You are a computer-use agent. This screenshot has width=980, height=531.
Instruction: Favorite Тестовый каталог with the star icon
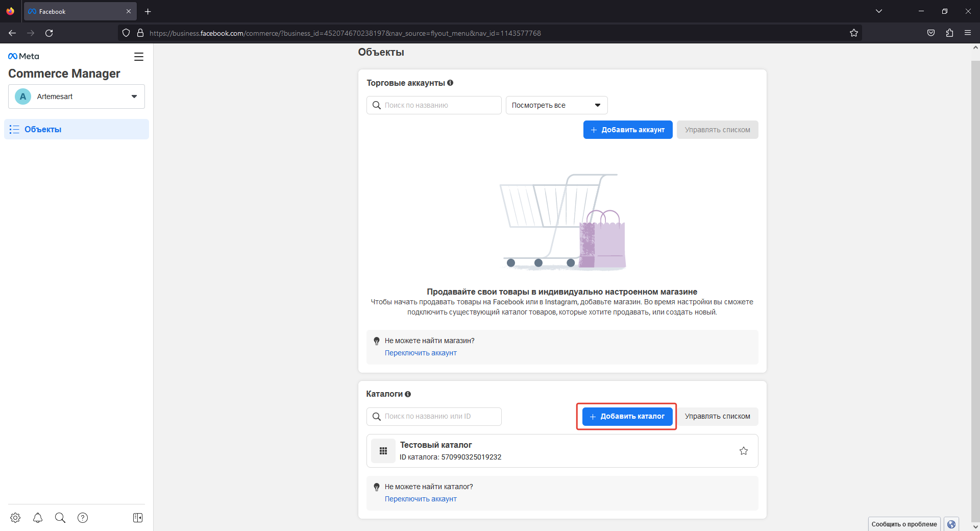[x=744, y=451]
